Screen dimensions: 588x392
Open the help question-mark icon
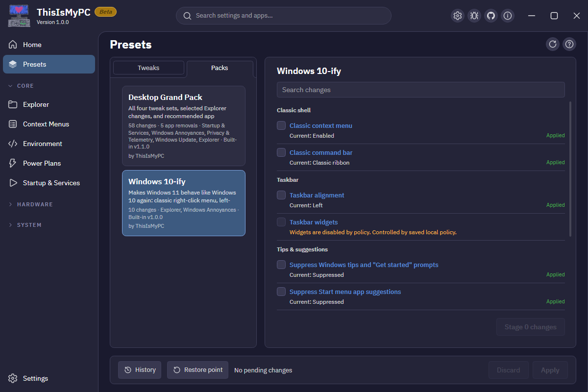pos(569,44)
